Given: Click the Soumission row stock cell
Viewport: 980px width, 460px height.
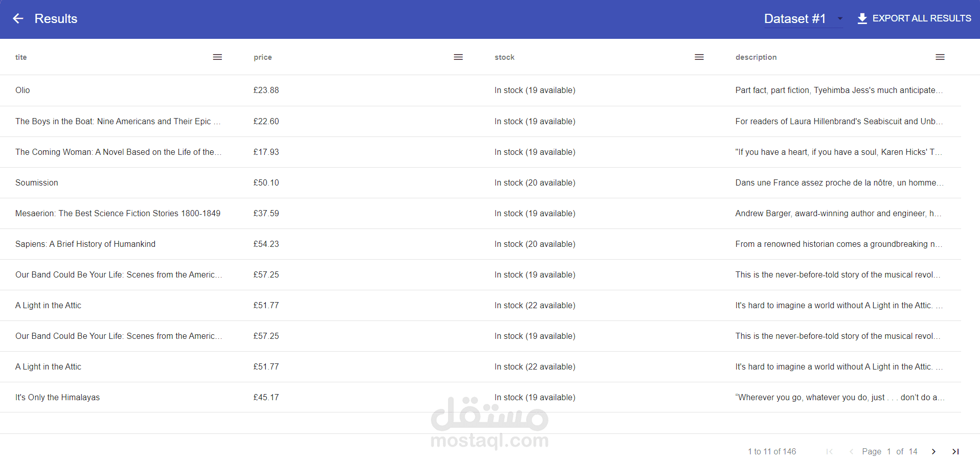Looking at the screenshot, I should click(535, 182).
